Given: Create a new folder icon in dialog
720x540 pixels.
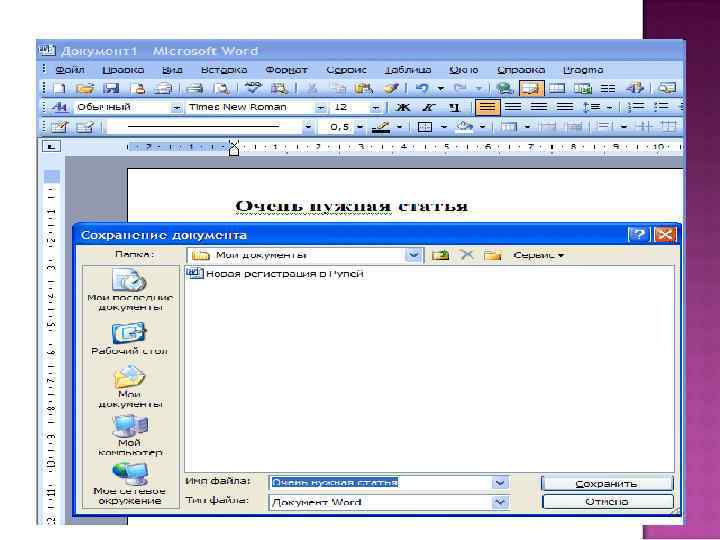Looking at the screenshot, I should 493,255.
